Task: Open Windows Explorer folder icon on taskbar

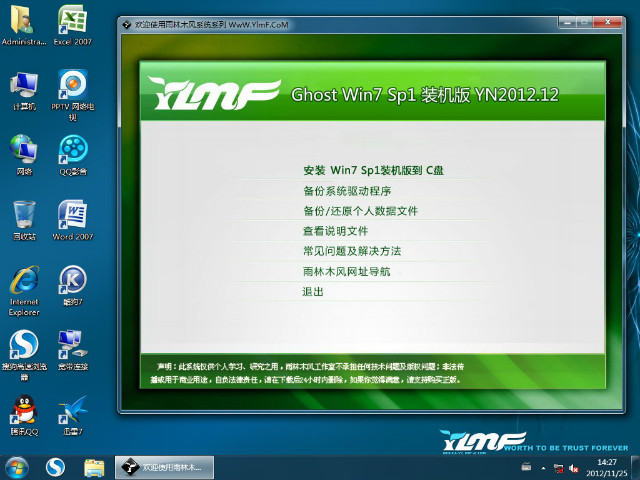Action: (94, 468)
